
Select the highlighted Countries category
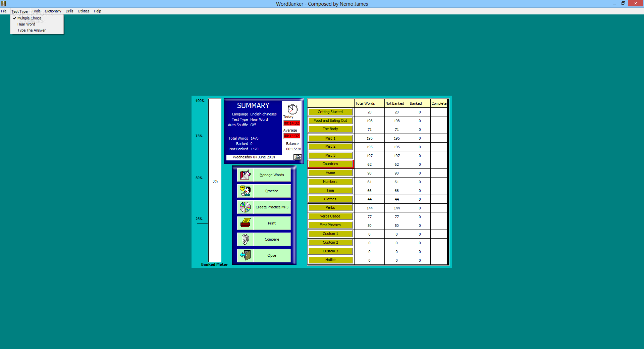point(330,164)
